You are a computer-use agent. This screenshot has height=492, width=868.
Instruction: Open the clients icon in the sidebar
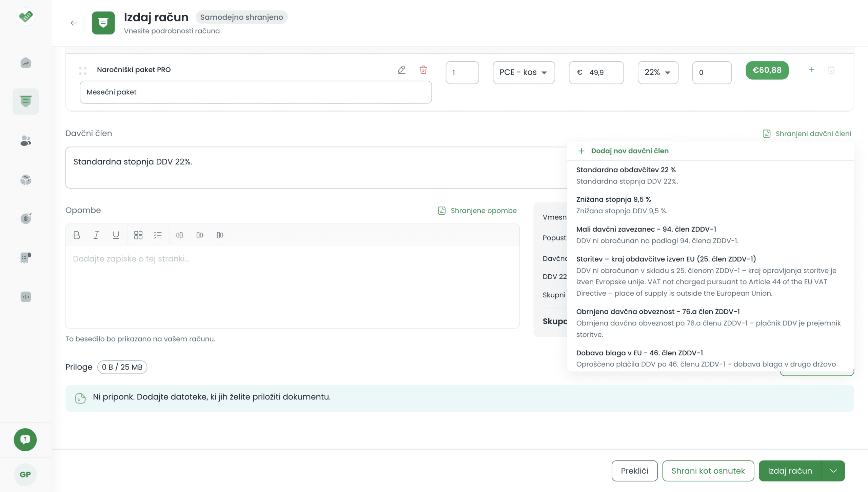(26, 140)
